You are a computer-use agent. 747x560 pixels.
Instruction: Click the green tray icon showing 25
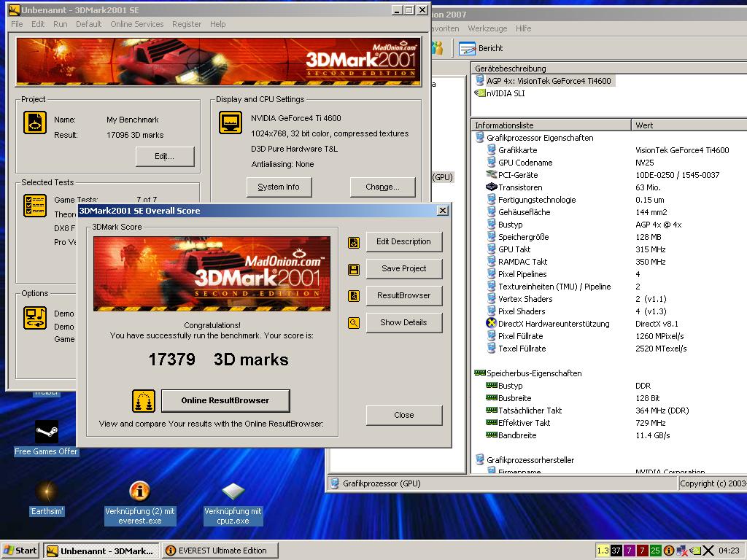tap(655, 551)
